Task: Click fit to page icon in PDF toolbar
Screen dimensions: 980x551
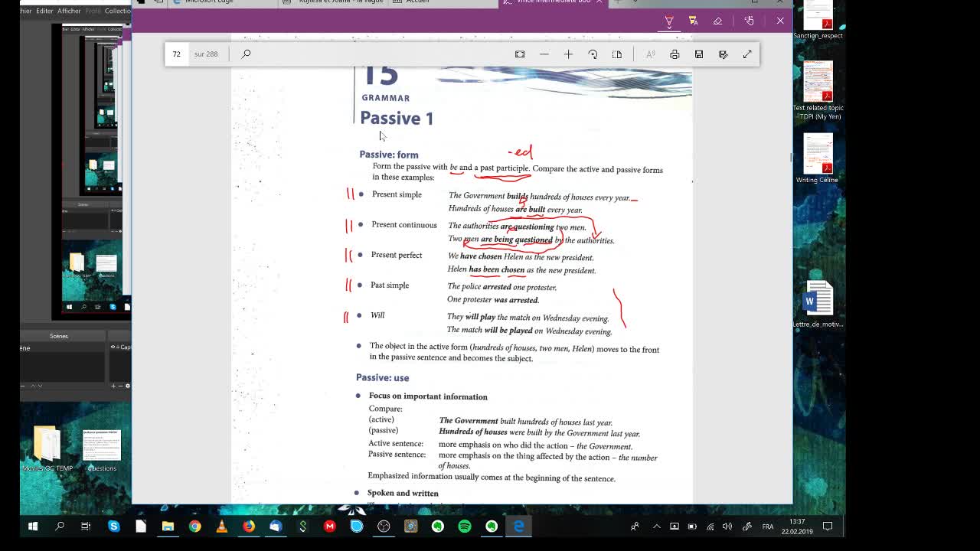Action: (520, 54)
